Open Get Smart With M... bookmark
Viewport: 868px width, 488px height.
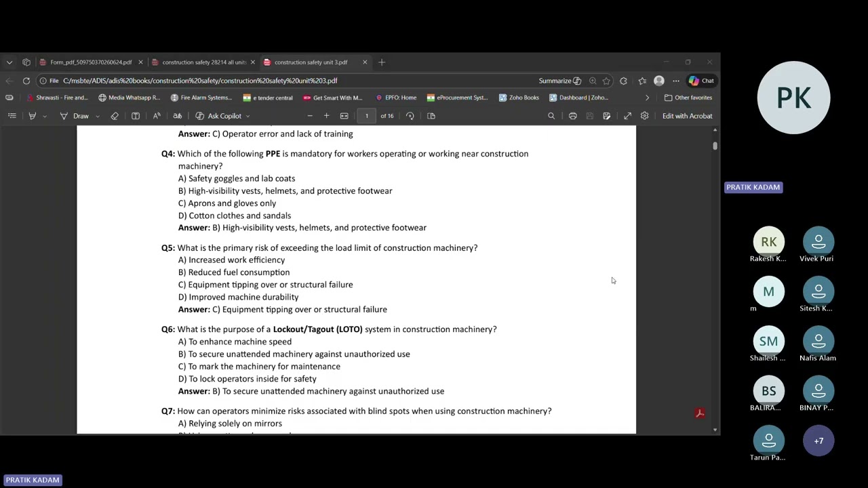(333, 98)
